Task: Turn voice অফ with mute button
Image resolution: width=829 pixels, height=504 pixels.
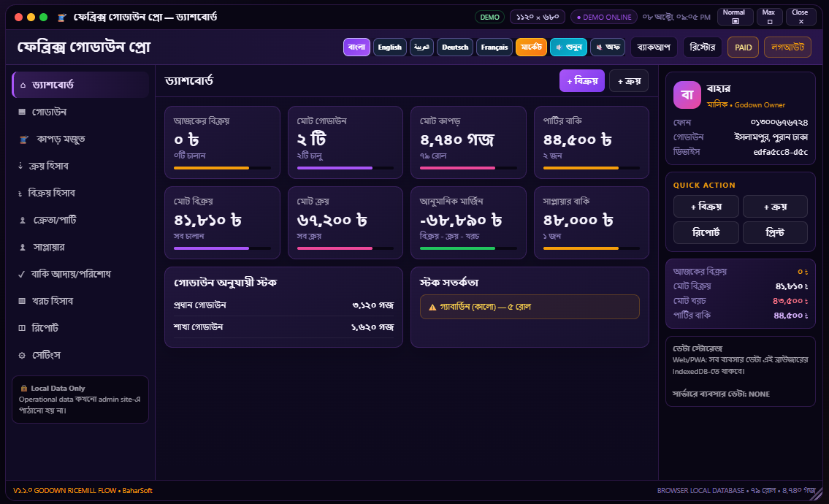Action: (x=608, y=47)
